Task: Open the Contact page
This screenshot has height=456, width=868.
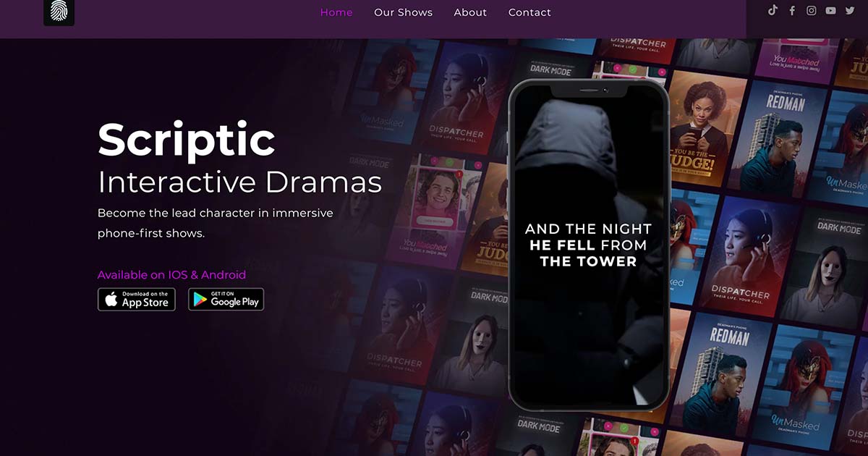Action: (529, 12)
